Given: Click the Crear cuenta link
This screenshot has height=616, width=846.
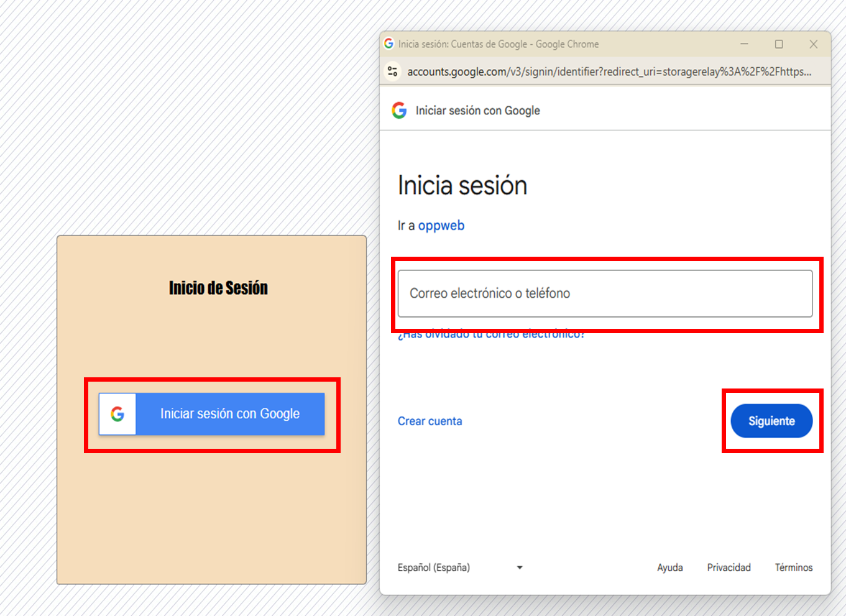Looking at the screenshot, I should coord(430,421).
